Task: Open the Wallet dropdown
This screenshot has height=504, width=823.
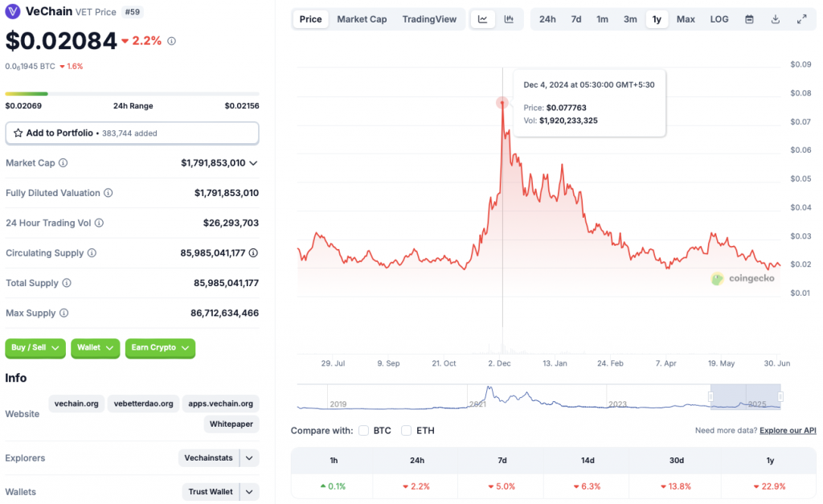Action: pos(95,347)
